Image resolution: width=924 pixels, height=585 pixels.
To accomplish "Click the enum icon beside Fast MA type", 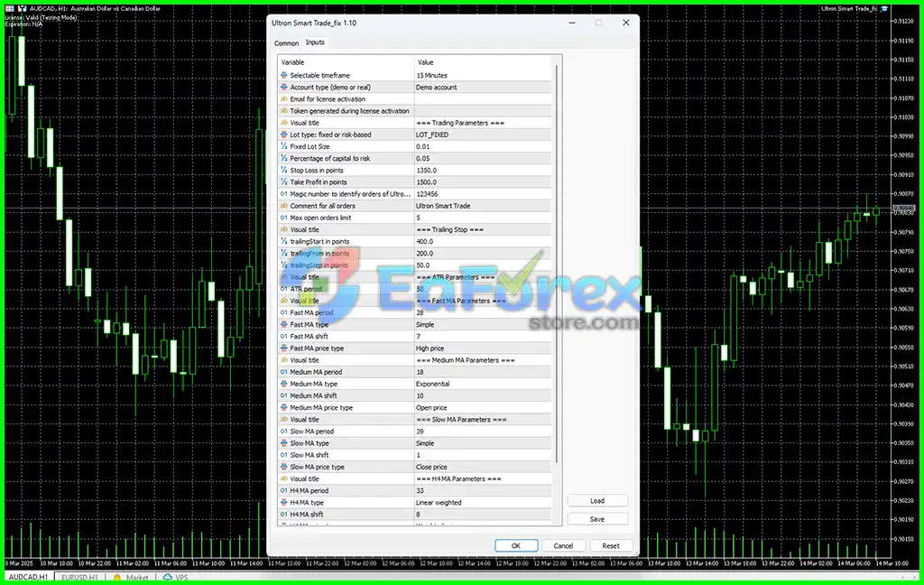I will pos(284,324).
